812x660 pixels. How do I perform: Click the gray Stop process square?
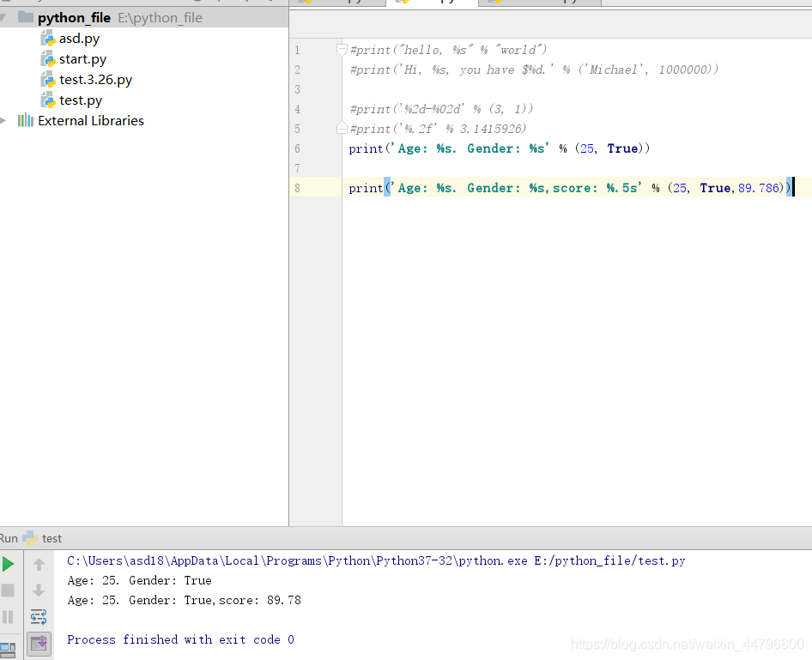(x=8, y=590)
